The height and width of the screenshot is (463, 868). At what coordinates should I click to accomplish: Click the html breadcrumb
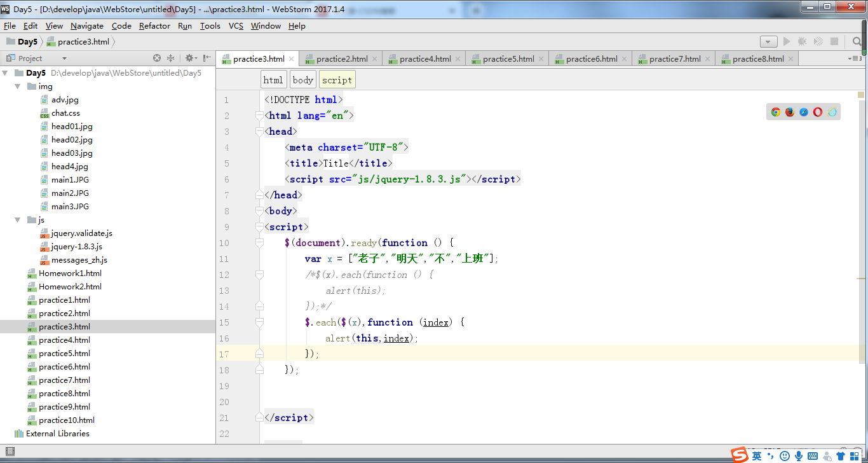[x=273, y=79]
